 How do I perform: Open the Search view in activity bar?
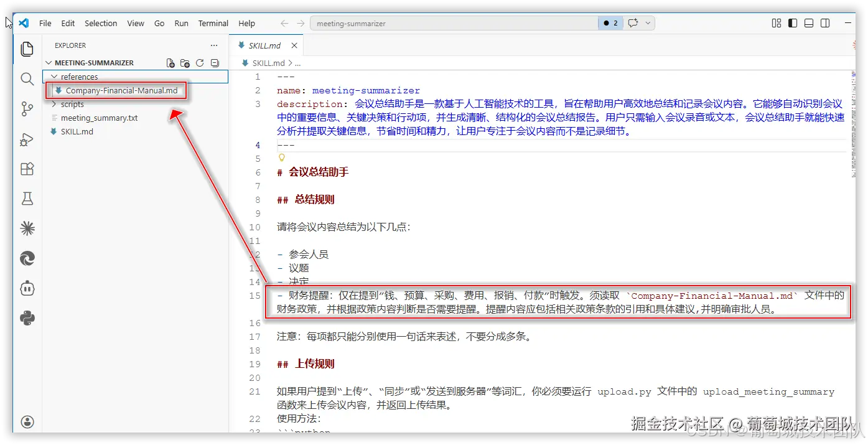pos(27,79)
